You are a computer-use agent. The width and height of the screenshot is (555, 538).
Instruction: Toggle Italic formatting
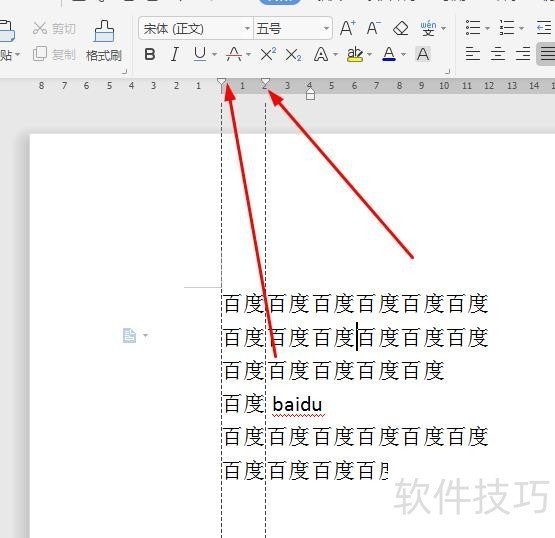174,55
